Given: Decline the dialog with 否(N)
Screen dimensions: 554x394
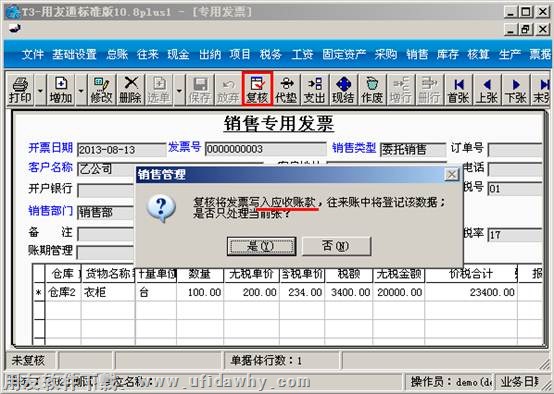Looking at the screenshot, I should 336,246.
